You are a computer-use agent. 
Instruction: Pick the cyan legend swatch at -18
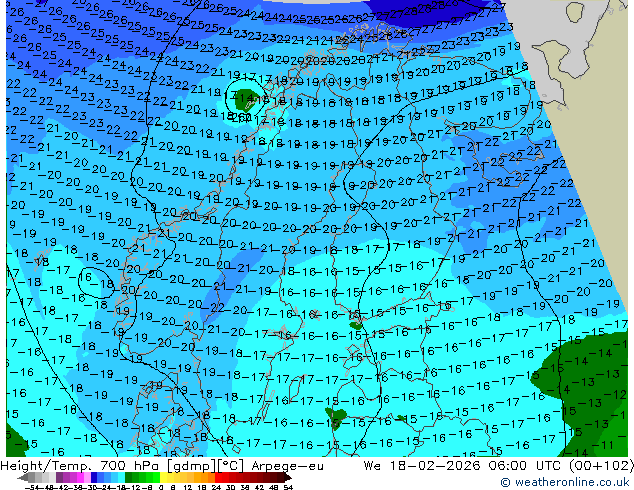pyautogui.click(x=121, y=477)
